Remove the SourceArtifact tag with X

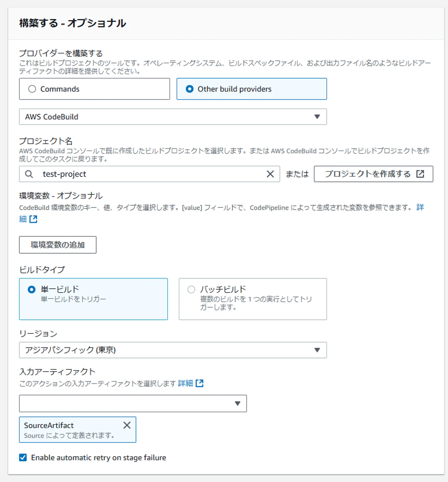click(x=127, y=425)
